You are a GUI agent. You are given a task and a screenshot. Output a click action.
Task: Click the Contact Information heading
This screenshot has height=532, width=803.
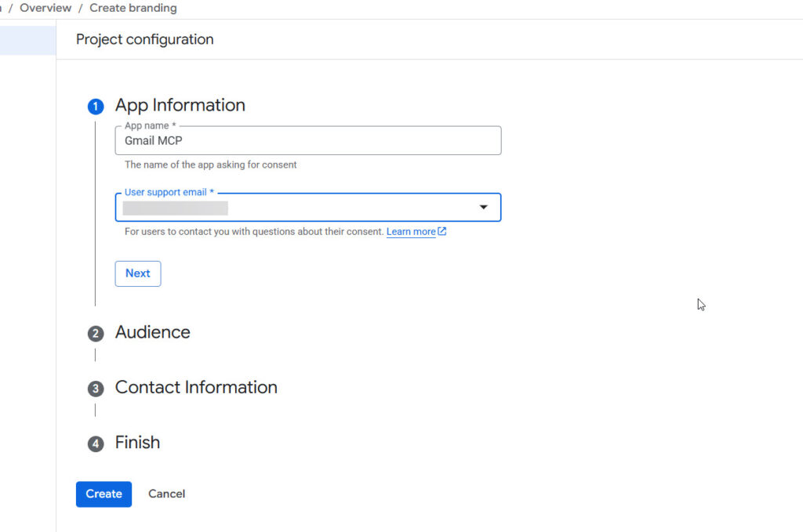tap(196, 387)
